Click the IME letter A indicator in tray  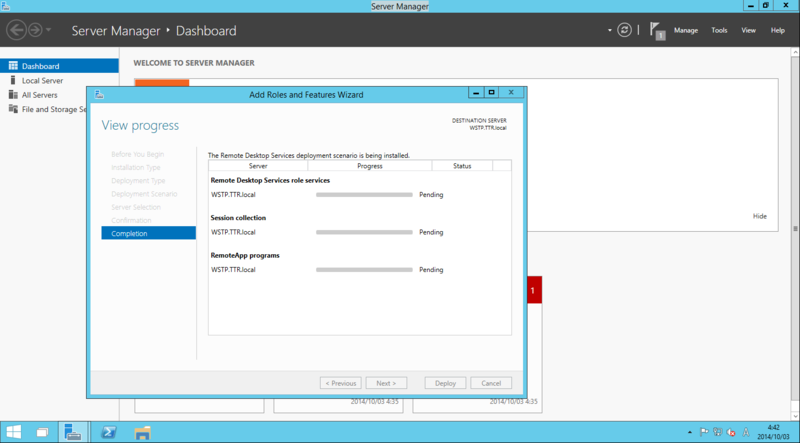(x=746, y=432)
